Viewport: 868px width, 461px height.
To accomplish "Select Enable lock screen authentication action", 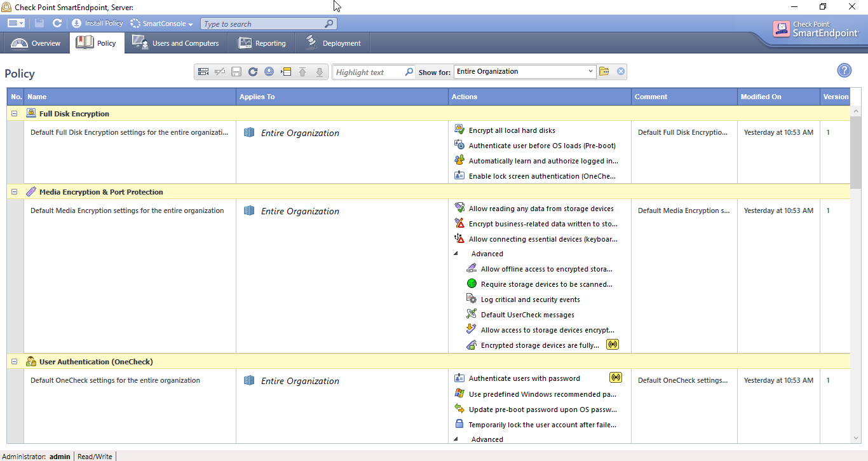I will click(x=542, y=176).
